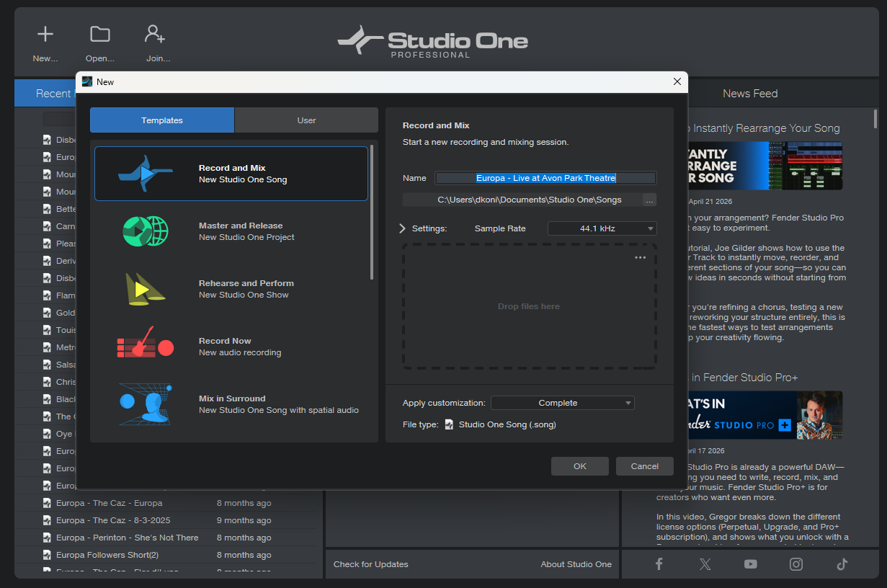
Task: Open the YouTube social icon
Action: coord(751,564)
